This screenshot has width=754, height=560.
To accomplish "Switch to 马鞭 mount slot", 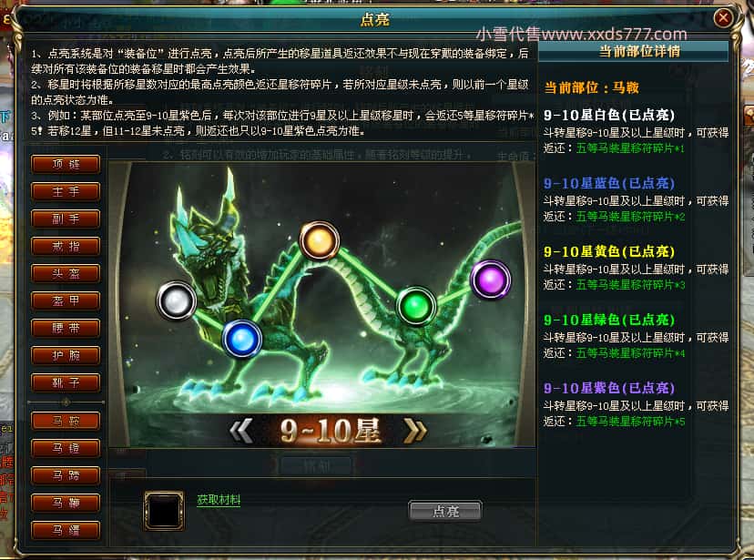I will pos(66,504).
